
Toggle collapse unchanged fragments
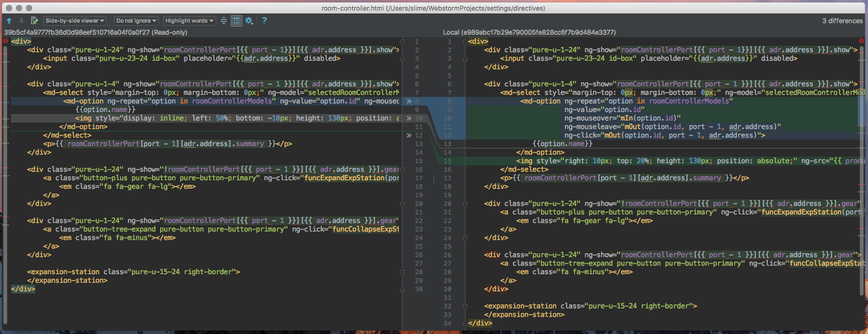coord(224,21)
